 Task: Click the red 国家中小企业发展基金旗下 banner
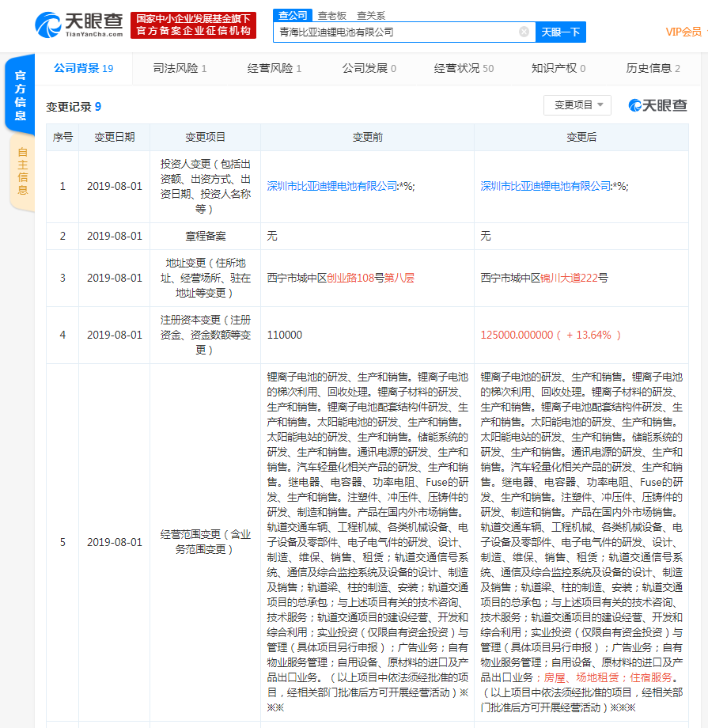point(193,25)
